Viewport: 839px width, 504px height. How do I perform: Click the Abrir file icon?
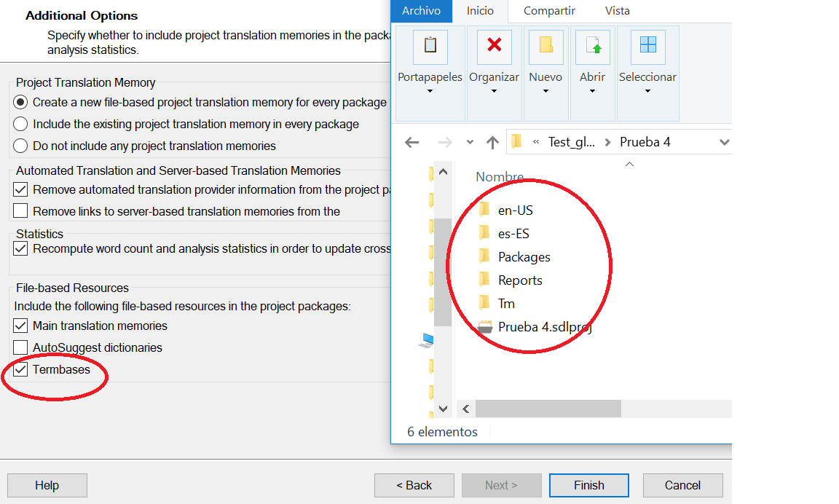tap(592, 46)
